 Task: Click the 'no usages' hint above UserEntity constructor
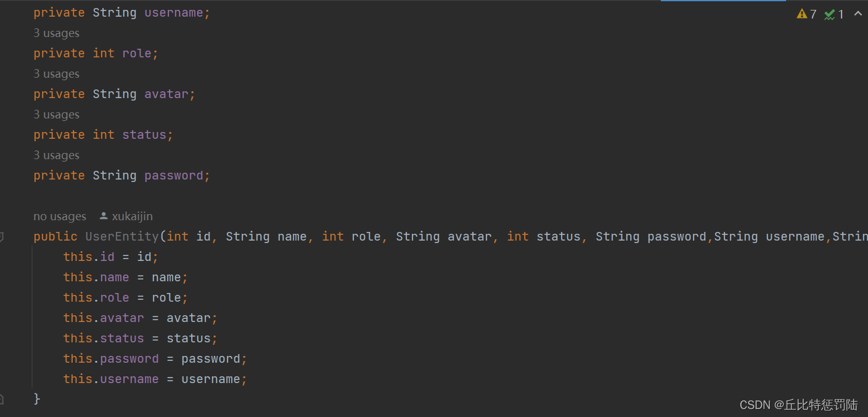pyautogui.click(x=60, y=216)
